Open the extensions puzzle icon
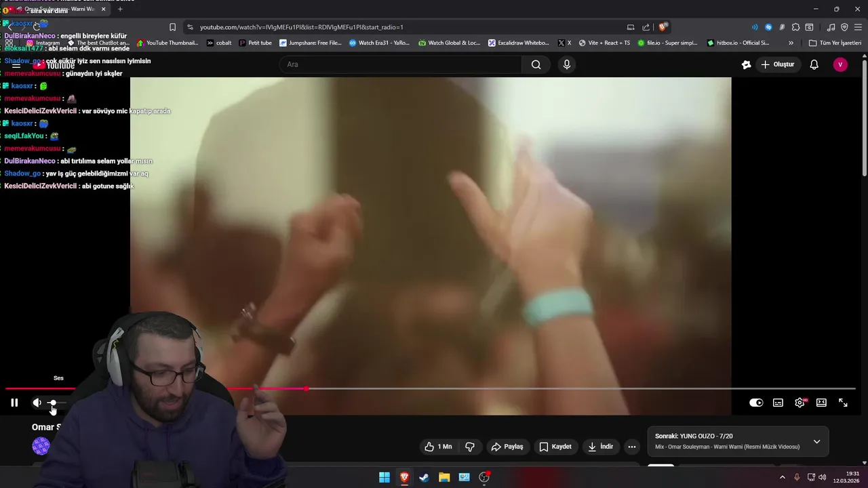 [795, 27]
